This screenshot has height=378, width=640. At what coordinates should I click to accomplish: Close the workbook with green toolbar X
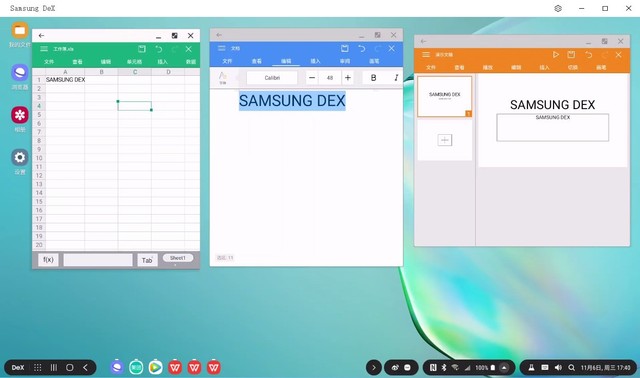point(189,49)
